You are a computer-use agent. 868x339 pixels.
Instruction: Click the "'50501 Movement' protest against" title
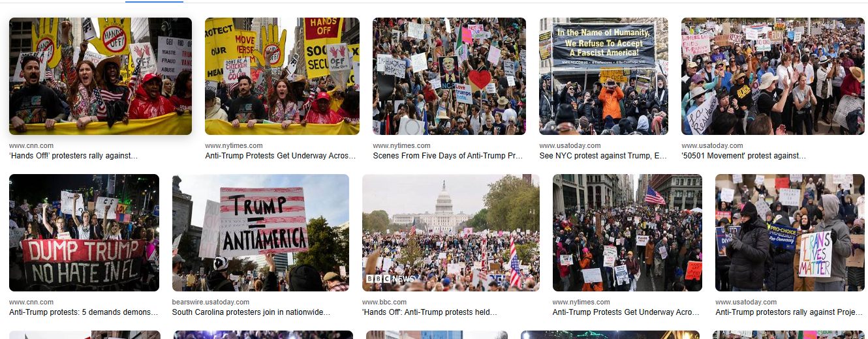pos(743,156)
